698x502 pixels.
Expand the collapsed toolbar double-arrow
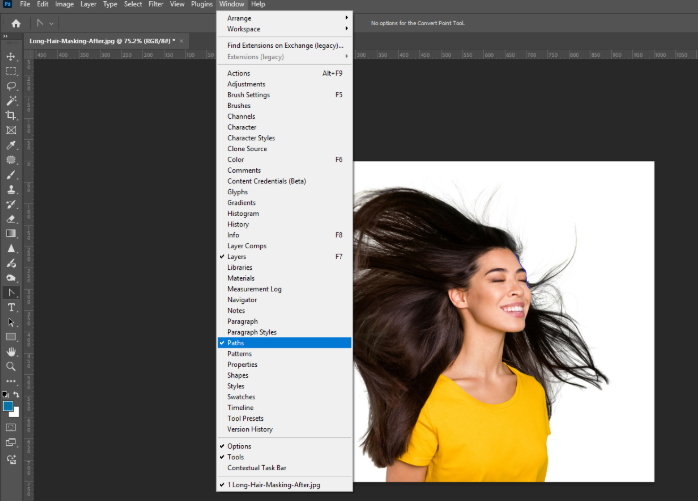(x=5, y=36)
